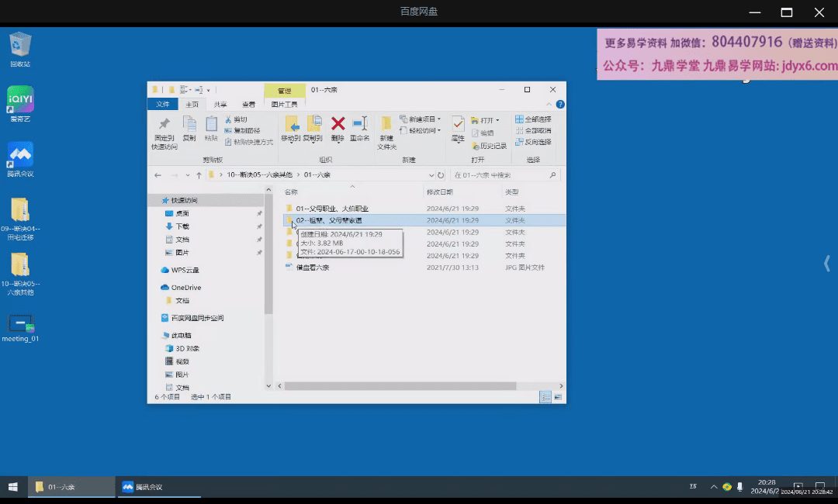Screen dimensions: 838x504
Task: Select OneDrive in the navigation pane
Action: pyautogui.click(x=185, y=288)
